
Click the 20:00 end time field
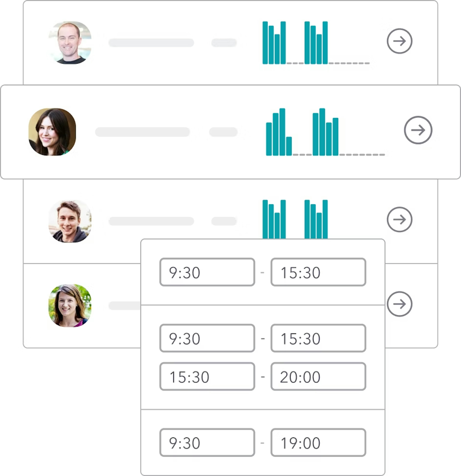(318, 377)
